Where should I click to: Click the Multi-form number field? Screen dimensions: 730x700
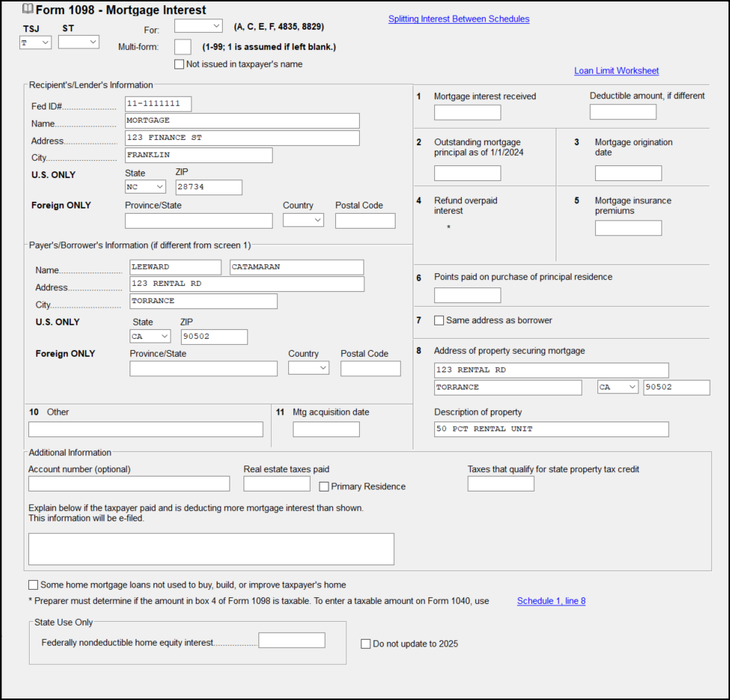point(183,47)
